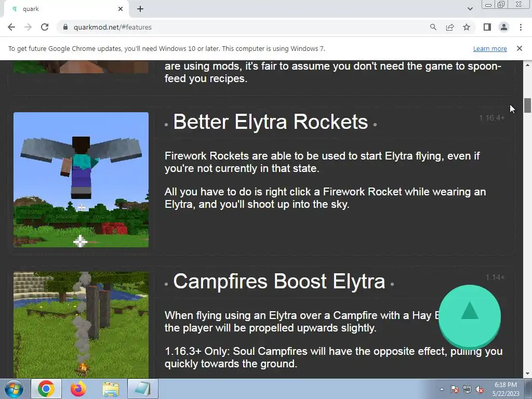
Task: Open the Chrome three-dot menu
Action: (x=521, y=27)
